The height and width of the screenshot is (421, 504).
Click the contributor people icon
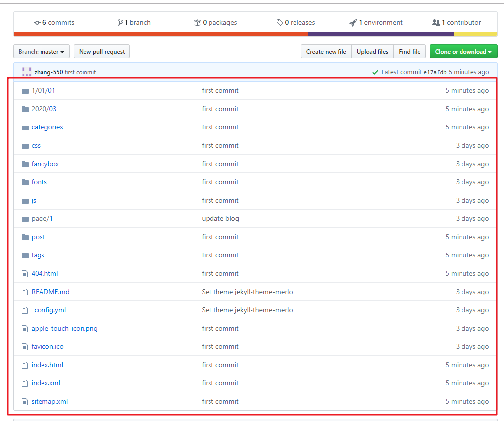436,23
